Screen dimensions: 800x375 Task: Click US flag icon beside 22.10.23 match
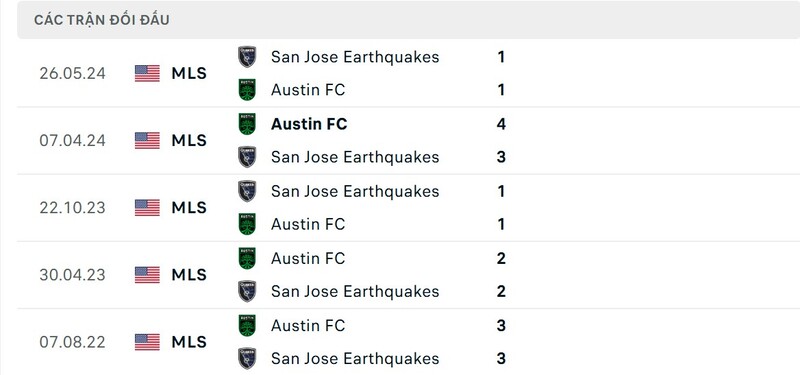(147, 208)
